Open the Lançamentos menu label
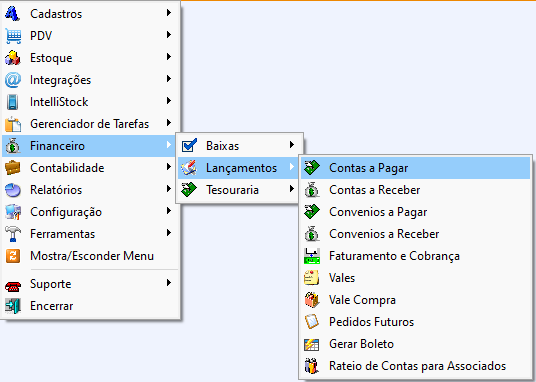 click(x=241, y=168)
